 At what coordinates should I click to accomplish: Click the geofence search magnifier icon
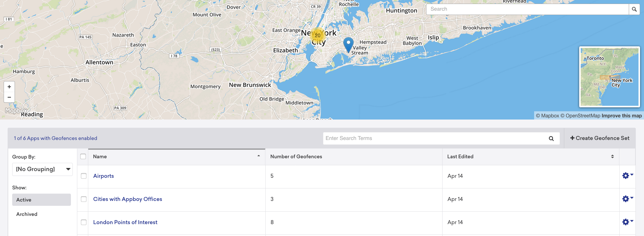tap(551, 138)
